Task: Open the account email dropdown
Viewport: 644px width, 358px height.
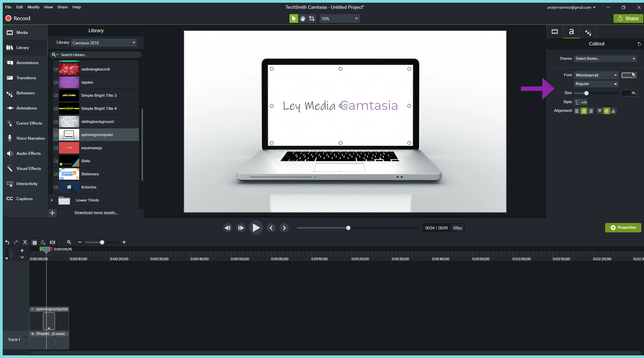Action: coord(571,7)
